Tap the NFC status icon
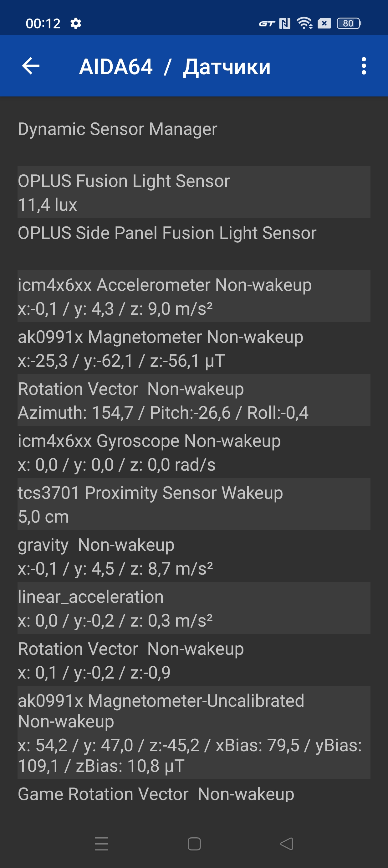The width and height of the screenshot is (388, 868). 285,23
